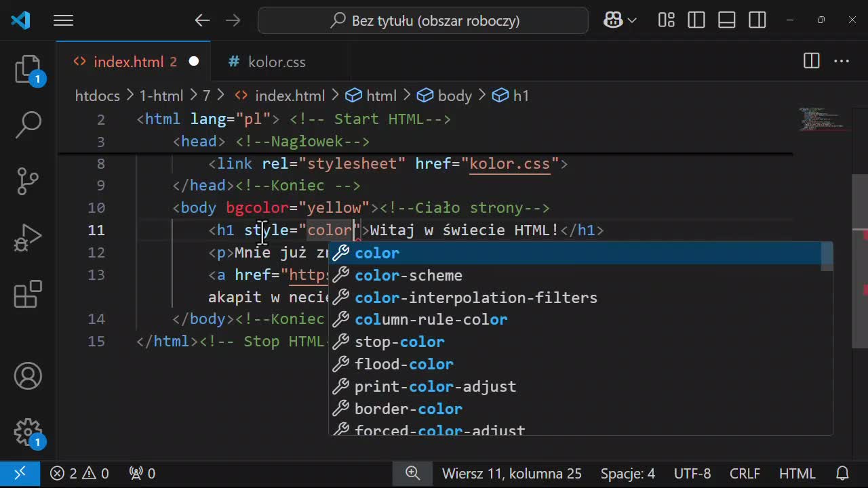868x488 pixels.
Task: Open the Search view in activity bar
Action: 28,124
